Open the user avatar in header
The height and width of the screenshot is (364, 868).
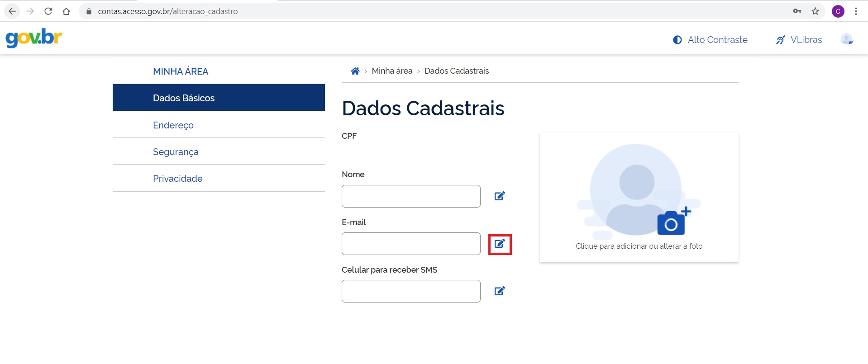tap(846, 40)
